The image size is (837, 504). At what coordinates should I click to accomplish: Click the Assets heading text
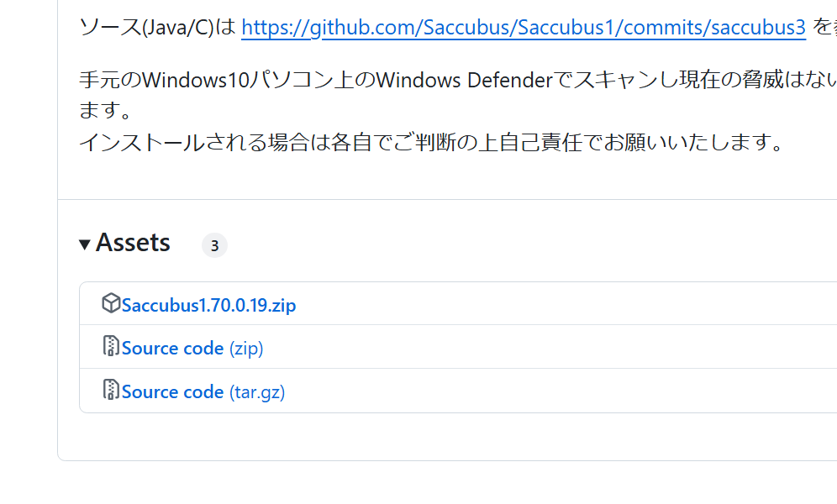point(133,243)
